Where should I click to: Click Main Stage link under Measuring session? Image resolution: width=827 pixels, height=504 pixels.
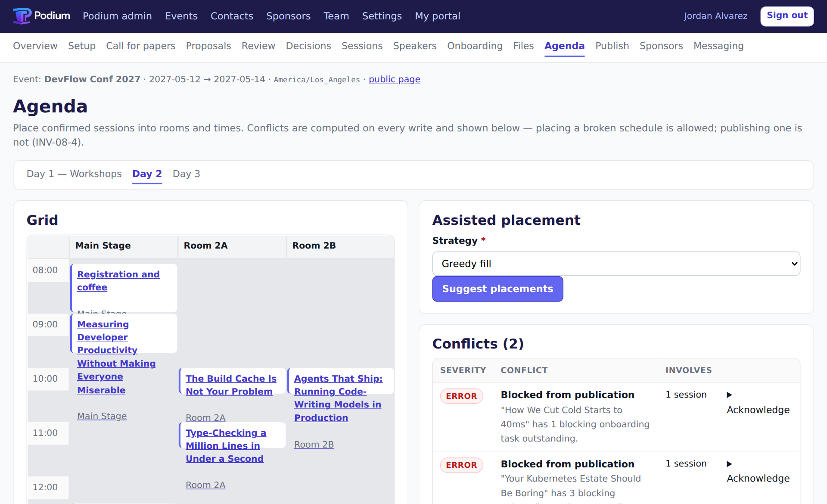click(x=102, y=416)
